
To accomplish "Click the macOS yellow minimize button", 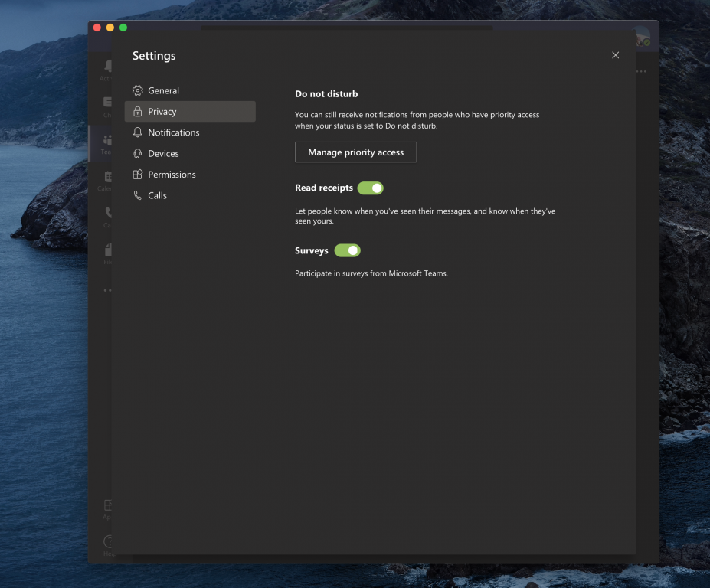I will pyautogui.click(x=110, y=28).
